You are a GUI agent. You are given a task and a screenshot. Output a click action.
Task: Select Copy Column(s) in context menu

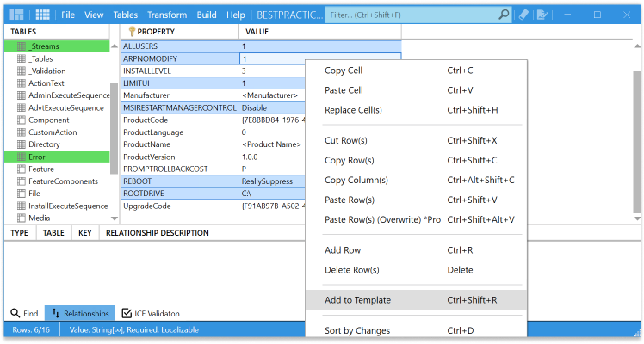click(416, 180)
